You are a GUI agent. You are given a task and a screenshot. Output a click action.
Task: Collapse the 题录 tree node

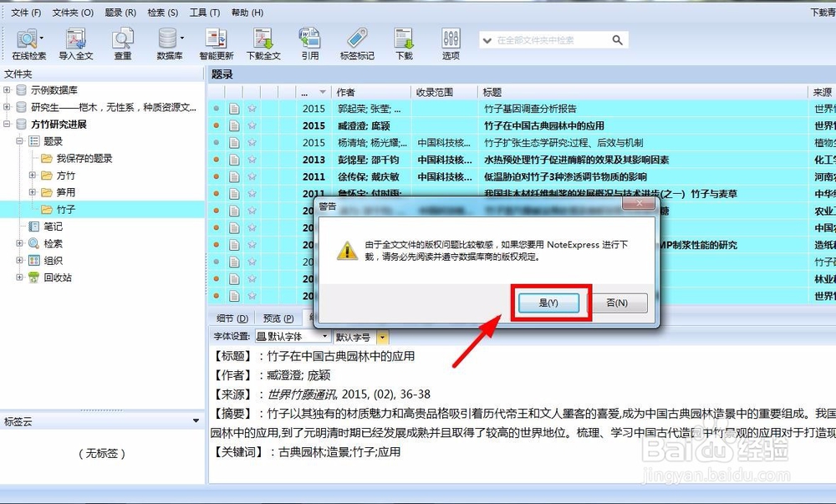click(20, 141)
